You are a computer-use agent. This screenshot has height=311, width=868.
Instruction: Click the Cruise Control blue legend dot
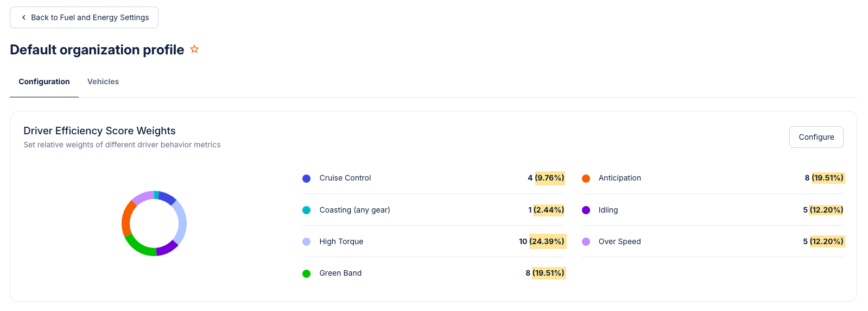click(x=306, y=178)
